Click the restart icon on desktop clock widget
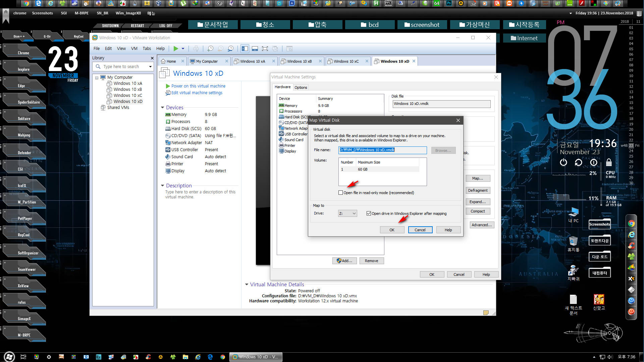644x362 pixels. point(579,163)
